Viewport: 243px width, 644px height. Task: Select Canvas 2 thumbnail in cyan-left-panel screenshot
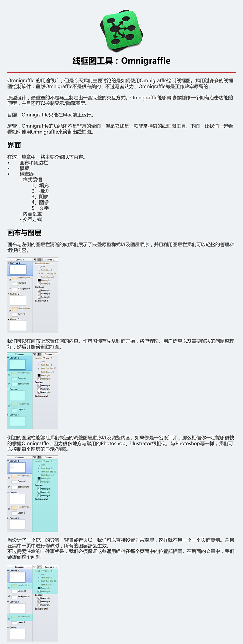pos(18,396)
